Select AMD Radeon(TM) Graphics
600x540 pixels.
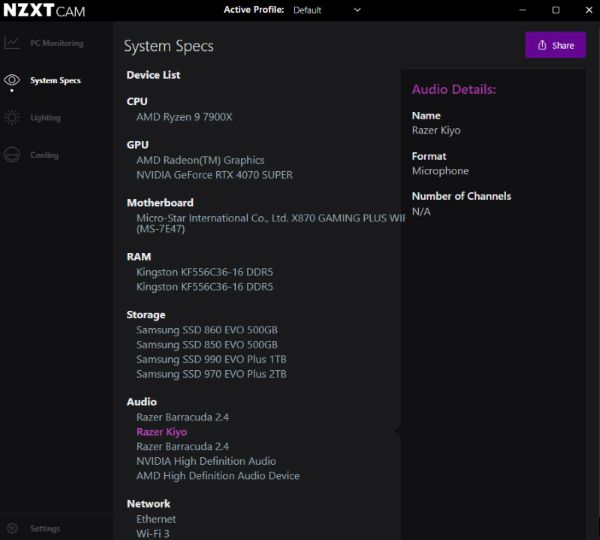coord(200,160)
